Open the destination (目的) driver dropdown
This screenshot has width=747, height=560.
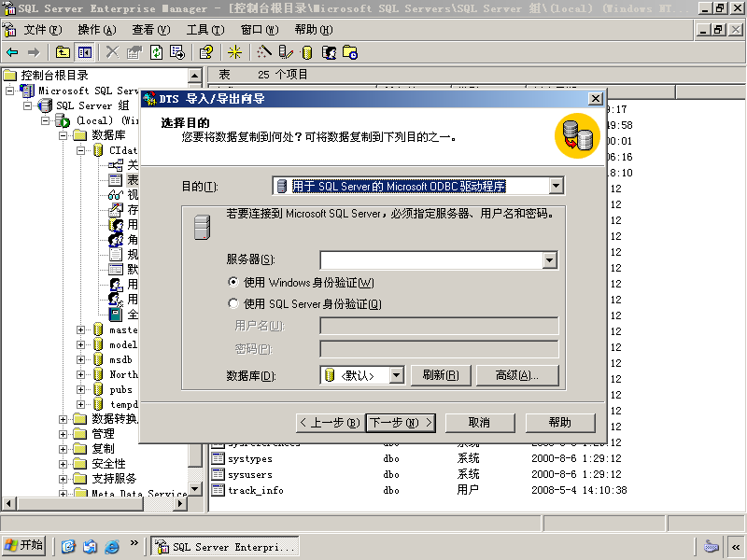[556, 186]
